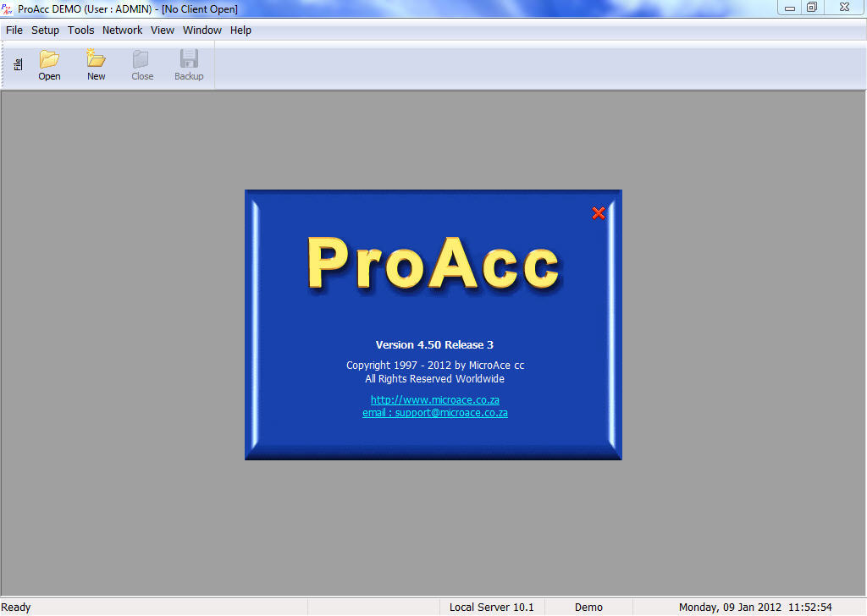Select the vertical File tab on the toolbar

pyautogui.click(x=16, y=63)
